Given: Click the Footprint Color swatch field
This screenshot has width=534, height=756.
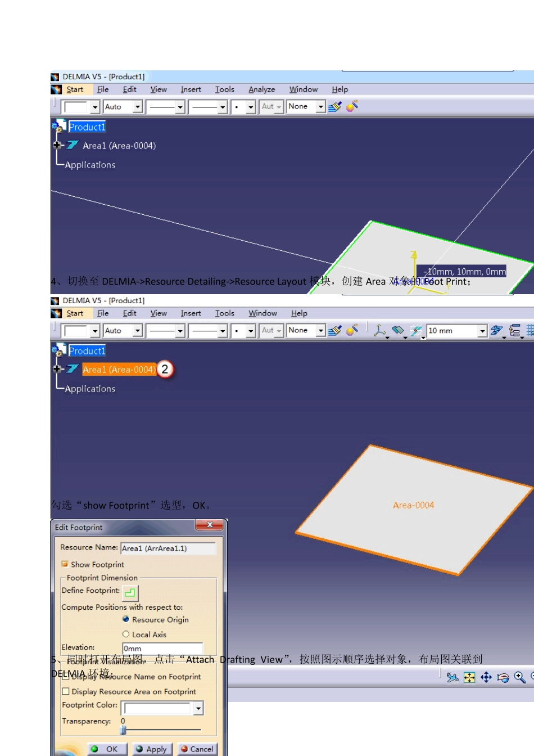Looking at the screenshot, I should 158,708.
